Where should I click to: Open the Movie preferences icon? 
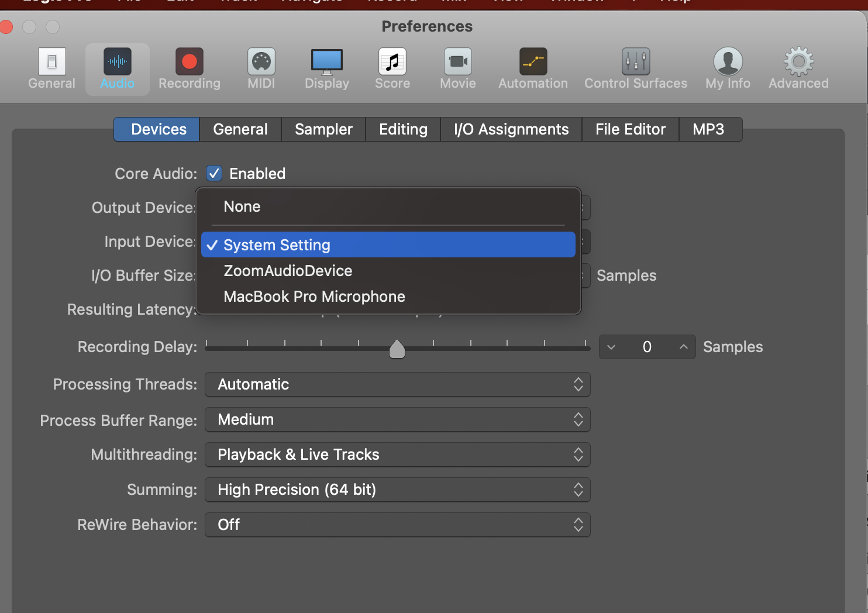pyautogui.click(x=457, y=67)
